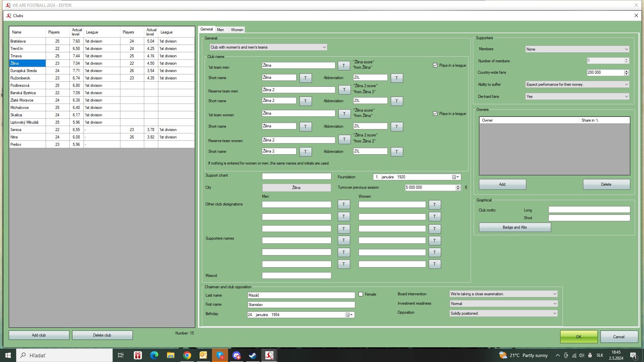Click the Add club button
This screenshot has height=362, width=644.
(39, 335)
